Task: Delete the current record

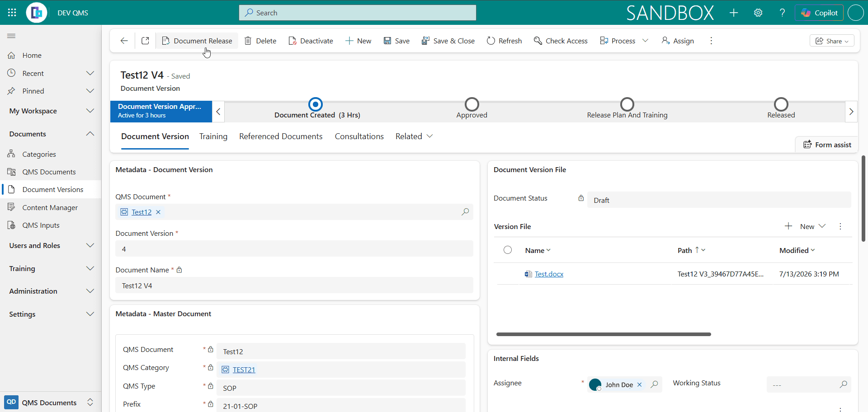Action: coord(260,41)
